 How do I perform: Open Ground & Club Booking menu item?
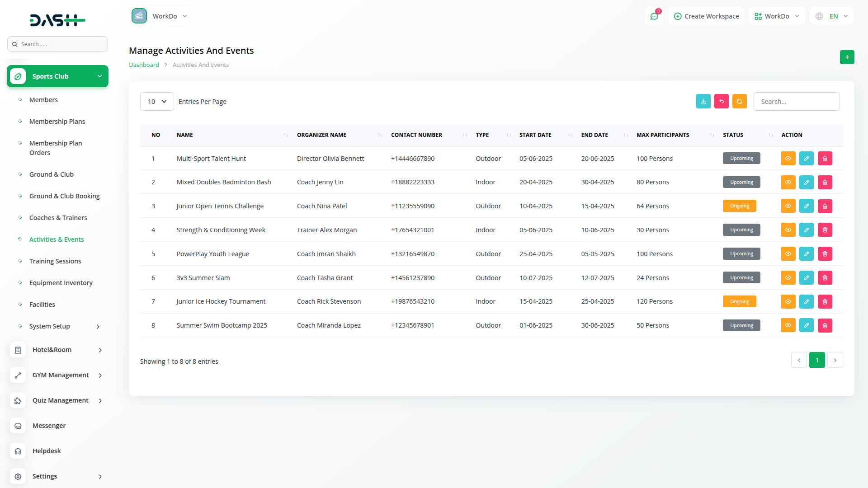64,196
